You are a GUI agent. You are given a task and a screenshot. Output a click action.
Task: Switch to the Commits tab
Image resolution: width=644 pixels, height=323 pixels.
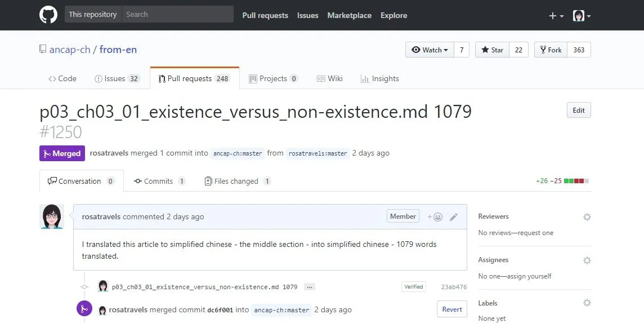(x=159, y=181)
